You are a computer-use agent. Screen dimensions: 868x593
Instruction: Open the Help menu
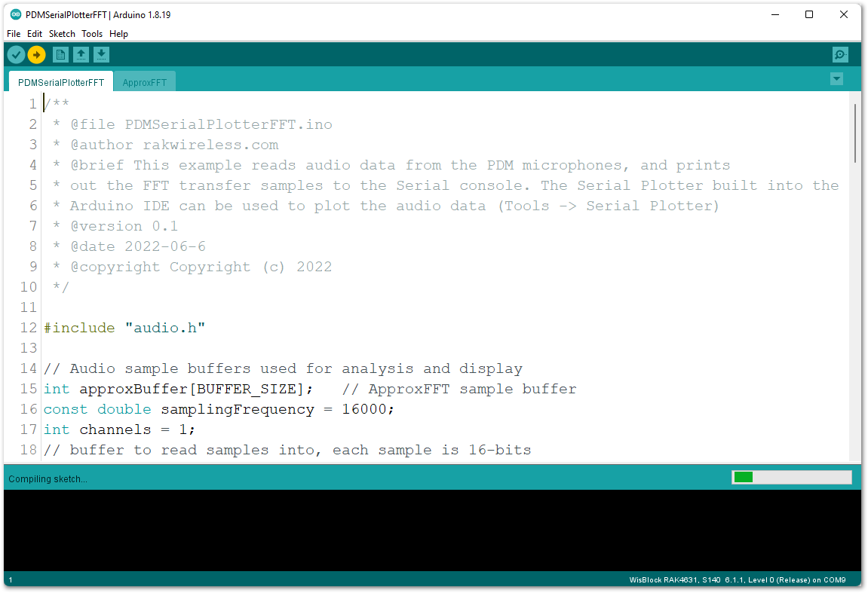tap(118, 33)
